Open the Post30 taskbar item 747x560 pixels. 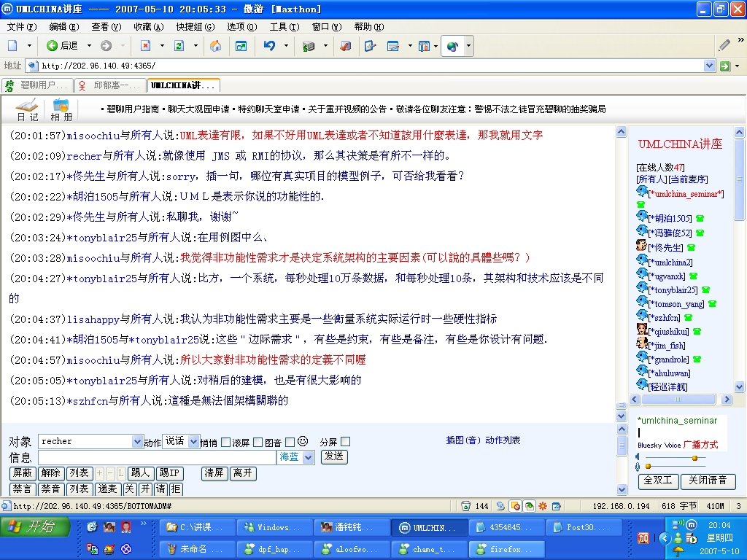coord(584,527)
